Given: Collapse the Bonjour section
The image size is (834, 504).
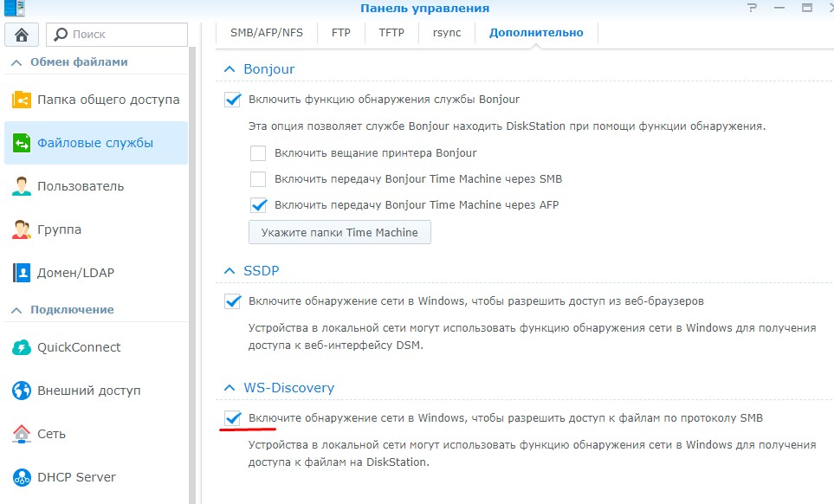Looking at the screenshot, I should [230, 69].
